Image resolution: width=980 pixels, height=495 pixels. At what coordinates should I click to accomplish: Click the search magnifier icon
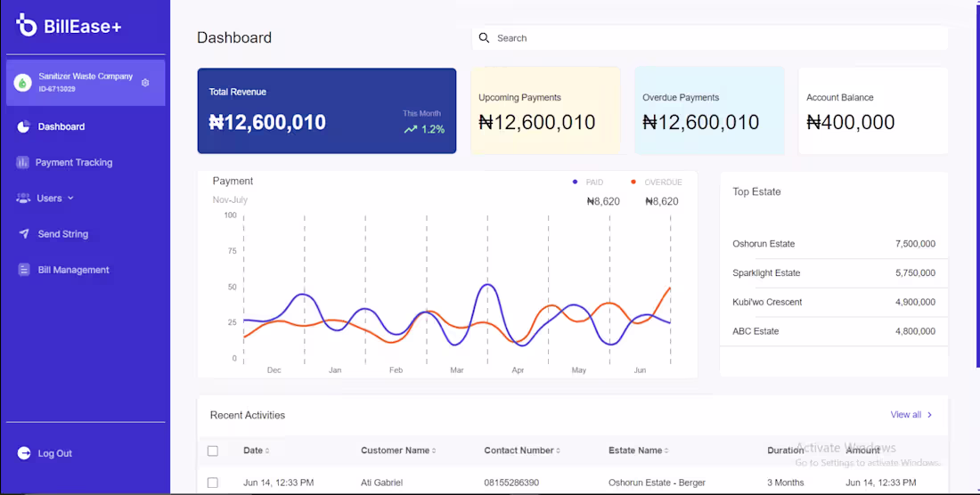pos(485,38)
